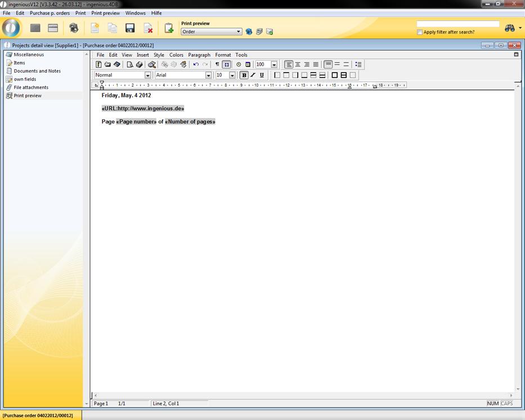Click the delete record icon with red X
The image size is (525, 420).
(x=148, y=28)
